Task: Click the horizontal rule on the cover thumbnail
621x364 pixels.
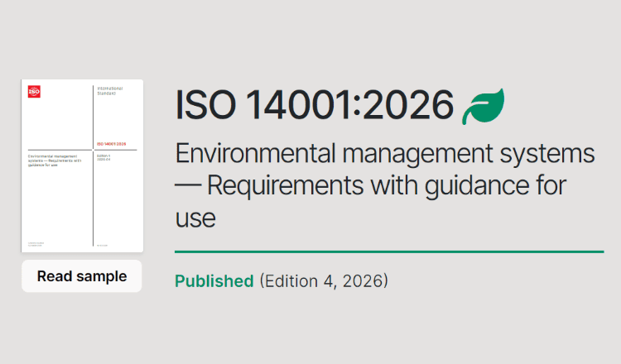Action: click(58, 150)
